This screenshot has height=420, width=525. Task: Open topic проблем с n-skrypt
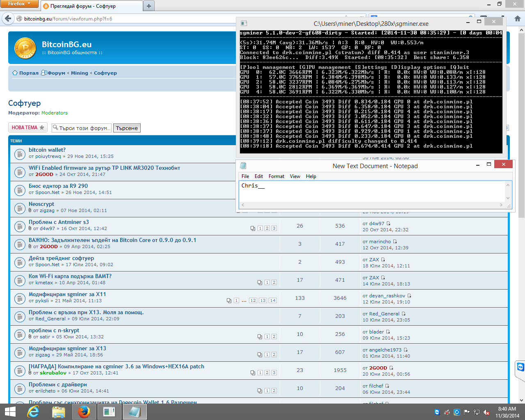click(x=54, y=330)
